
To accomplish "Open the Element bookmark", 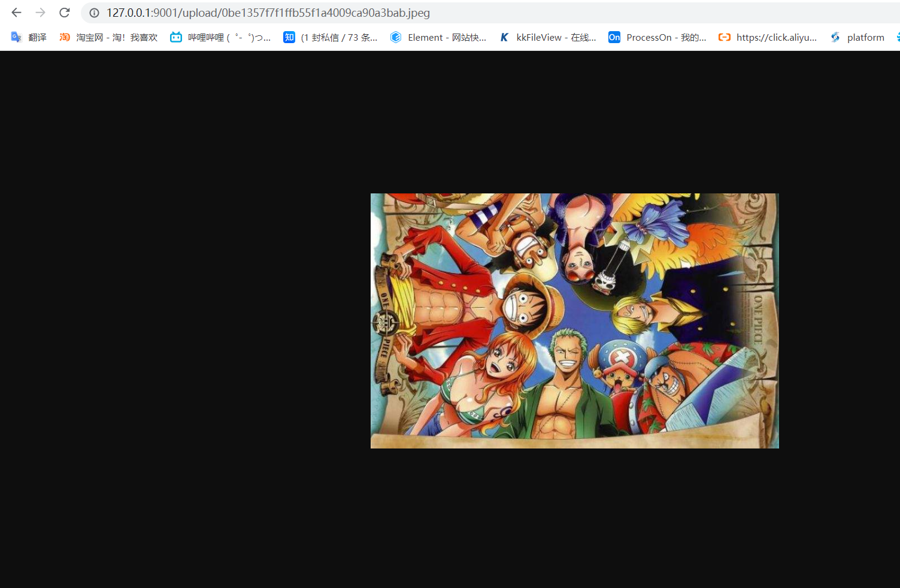I will (x=438, y=37).
